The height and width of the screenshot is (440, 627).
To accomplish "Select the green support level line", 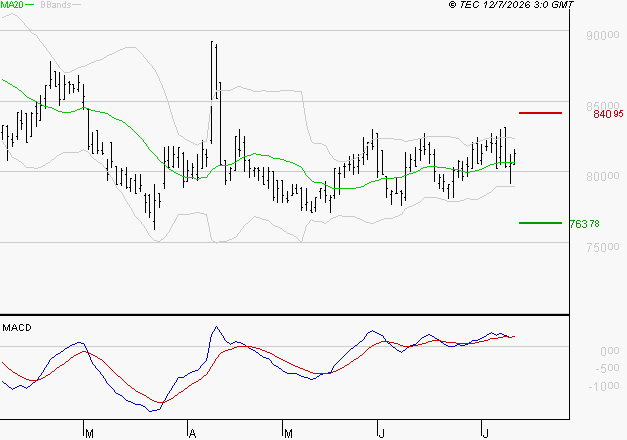I will (x=540, y=223).
